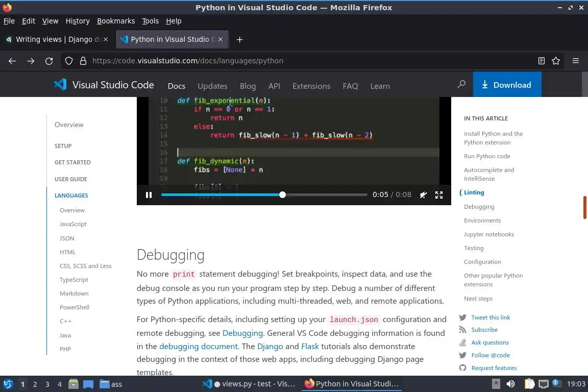This screenshot has height=392, width=588.
Task: Open the Firefox Edit menu
Action: tap(29, 21)
